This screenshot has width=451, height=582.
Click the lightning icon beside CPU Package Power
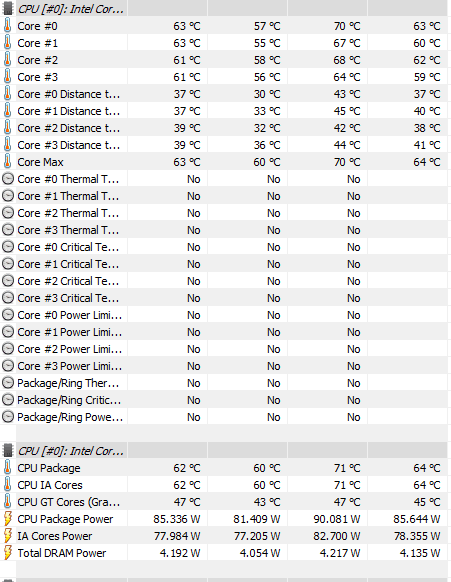pos(7,519)
